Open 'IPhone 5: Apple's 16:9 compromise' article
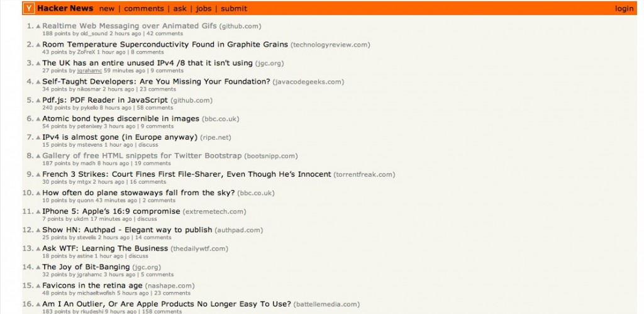The height and width of the screenshot is (314, 644). click(x=111, y=211)
